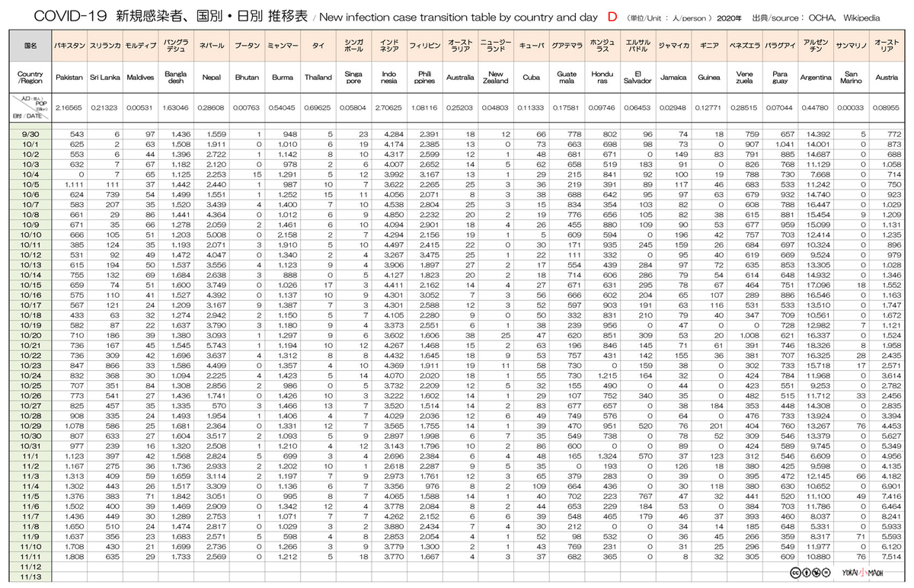
Task: Click Pakistan population value 2.16565
Action: coord(69,109)
